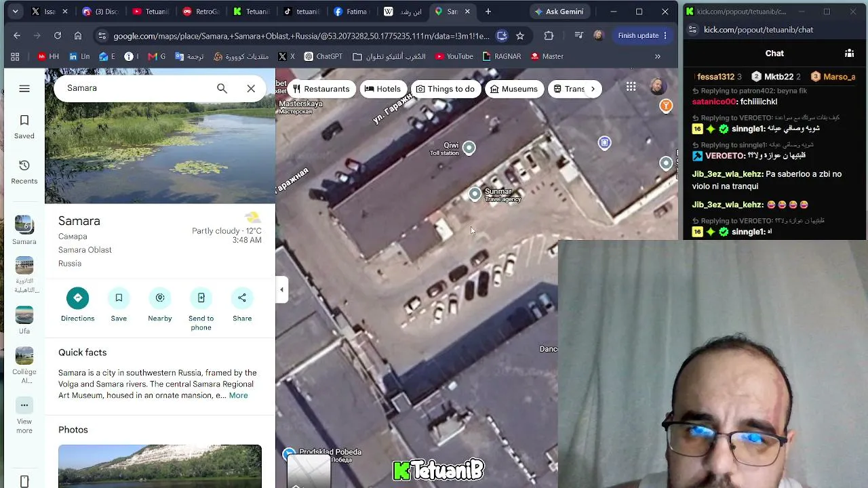Open the Google apps grid on the map

(x=631, y=87)
